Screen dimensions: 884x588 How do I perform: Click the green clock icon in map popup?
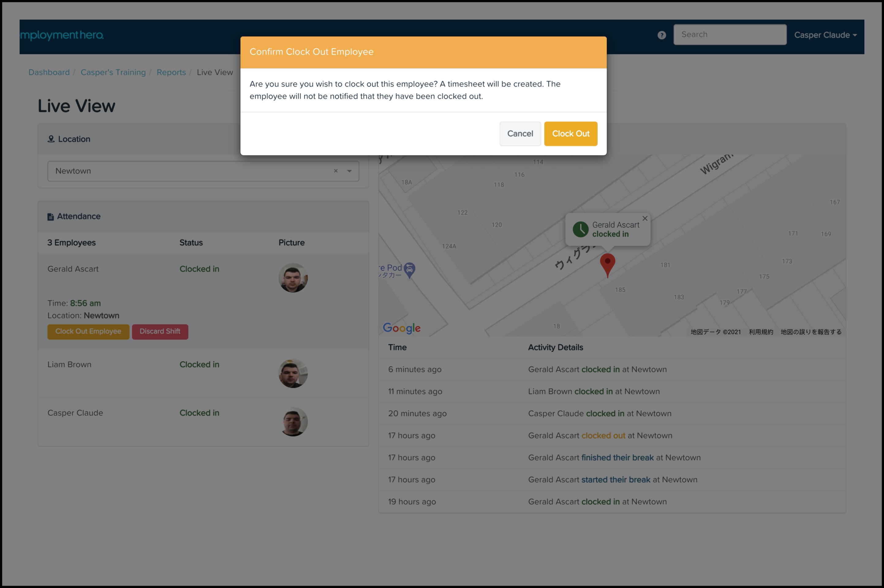point(580,229)
